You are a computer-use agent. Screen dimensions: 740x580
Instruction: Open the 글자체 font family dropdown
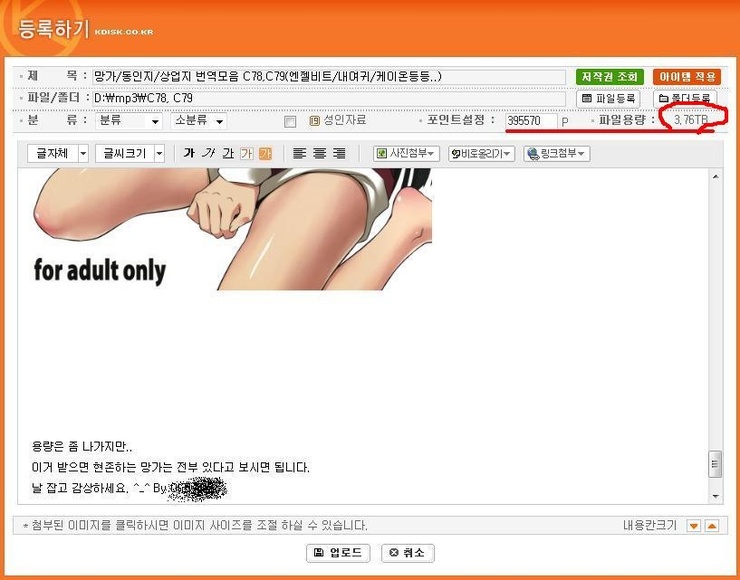click(58, 153)
